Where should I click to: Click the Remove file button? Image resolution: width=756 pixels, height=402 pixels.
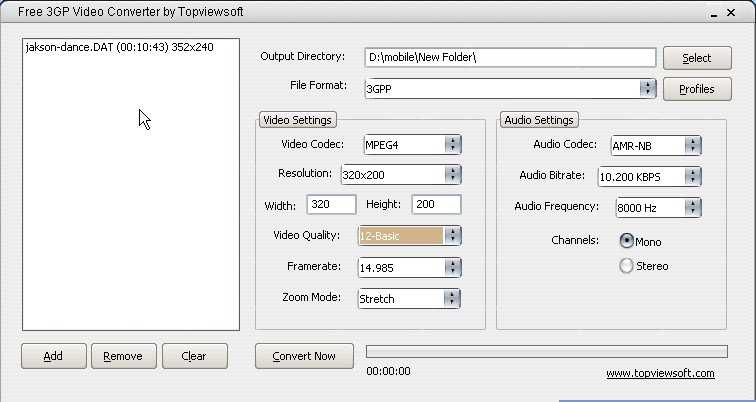(x=123, y=356)
